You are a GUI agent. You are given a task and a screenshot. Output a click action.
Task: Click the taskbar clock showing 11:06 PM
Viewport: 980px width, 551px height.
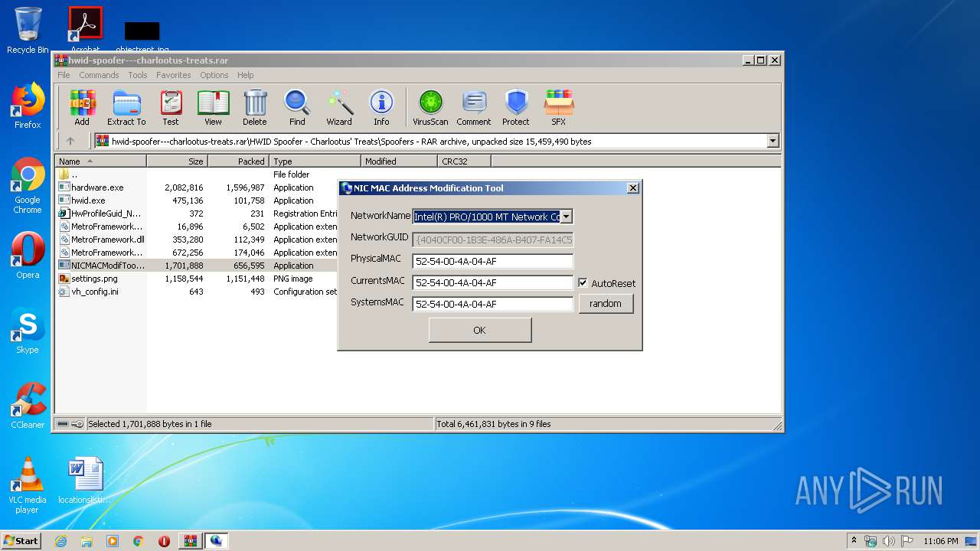[x=940, y=541]
